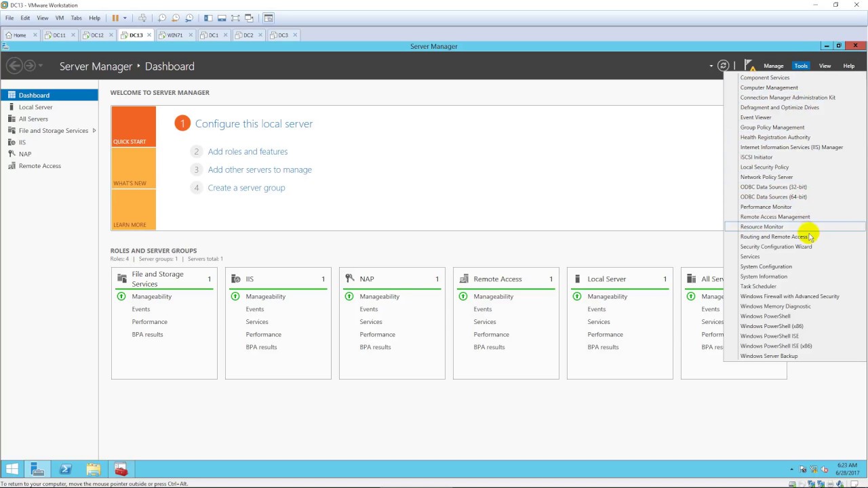This screenshot has height=488, width=868.
Task: Open the notifications flag with warning
Action: coord(749,66)
